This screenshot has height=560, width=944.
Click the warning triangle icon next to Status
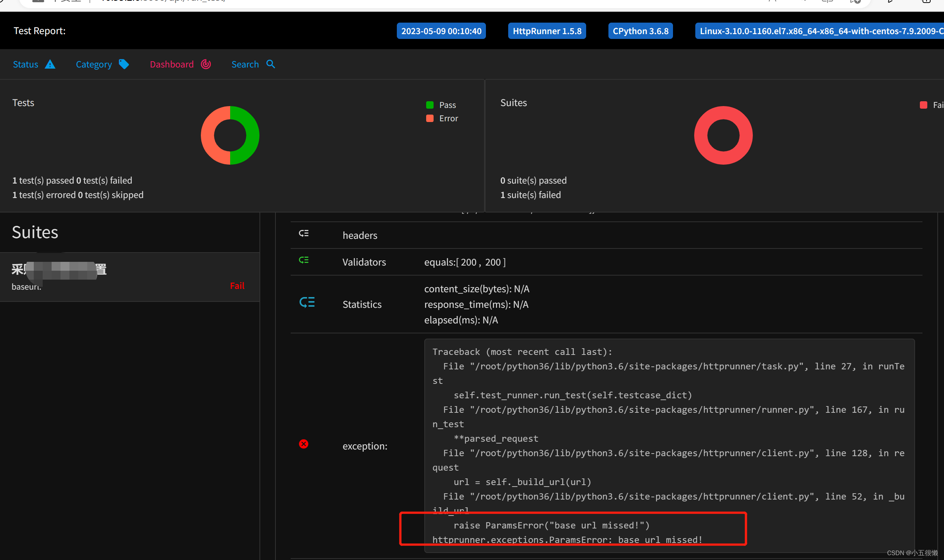point(50,64)
